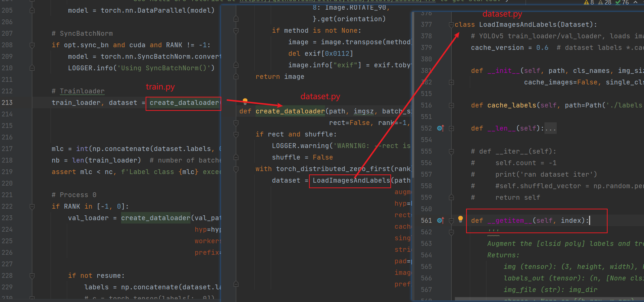Open the orange bulb above def create_dataloader
The width and height of the screenshot is (644, 302).
[x=245, y=101]
